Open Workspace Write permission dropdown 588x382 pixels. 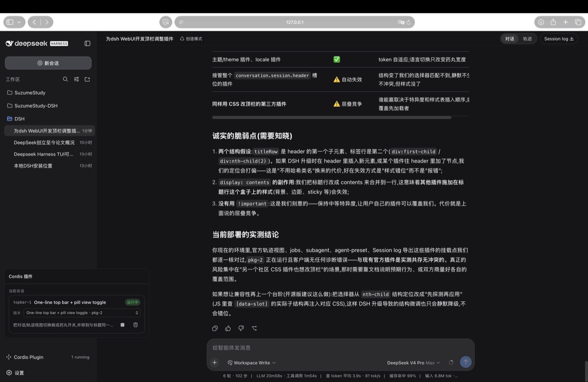[251, 362]
